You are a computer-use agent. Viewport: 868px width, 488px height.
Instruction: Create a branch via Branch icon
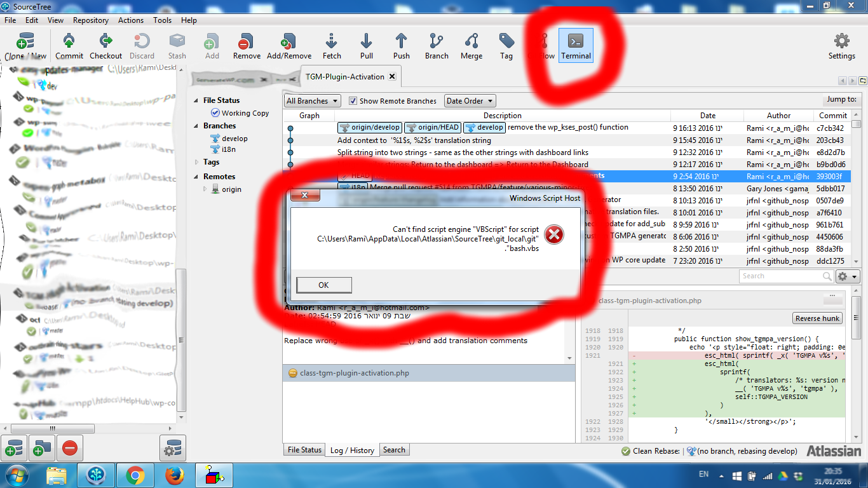(x=437, y=46)
